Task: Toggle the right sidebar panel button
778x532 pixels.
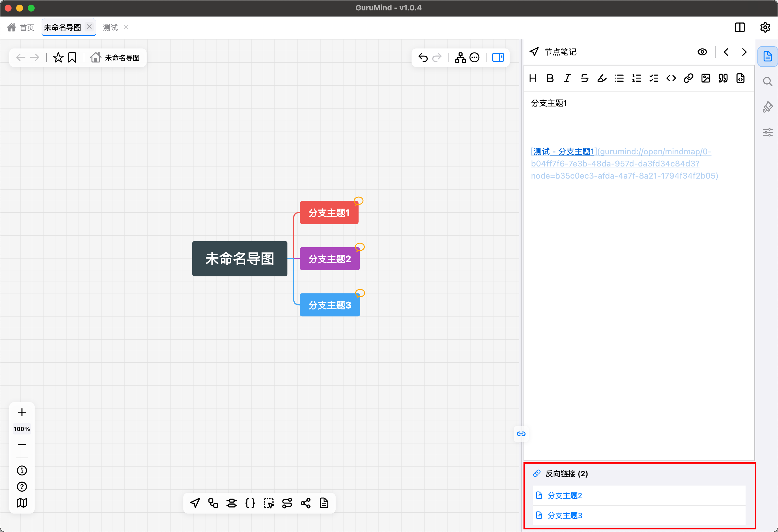Action: [498, 57]
